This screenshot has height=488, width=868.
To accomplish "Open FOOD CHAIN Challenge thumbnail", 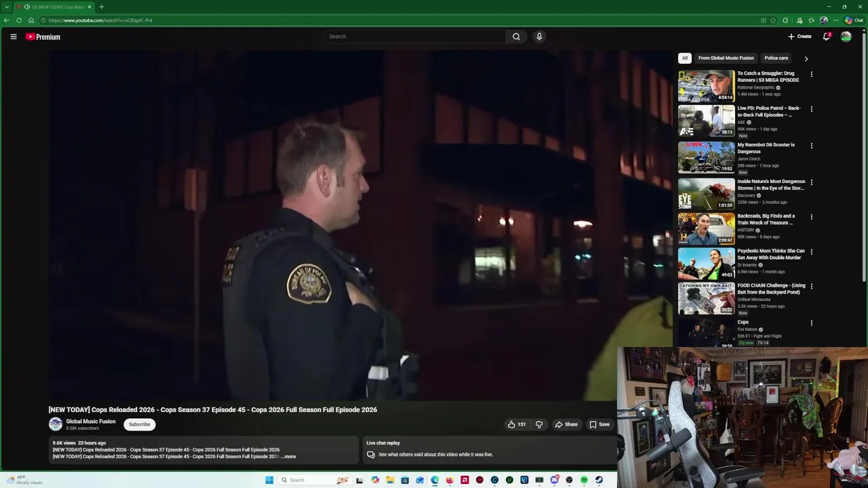I will coord(706,299).
